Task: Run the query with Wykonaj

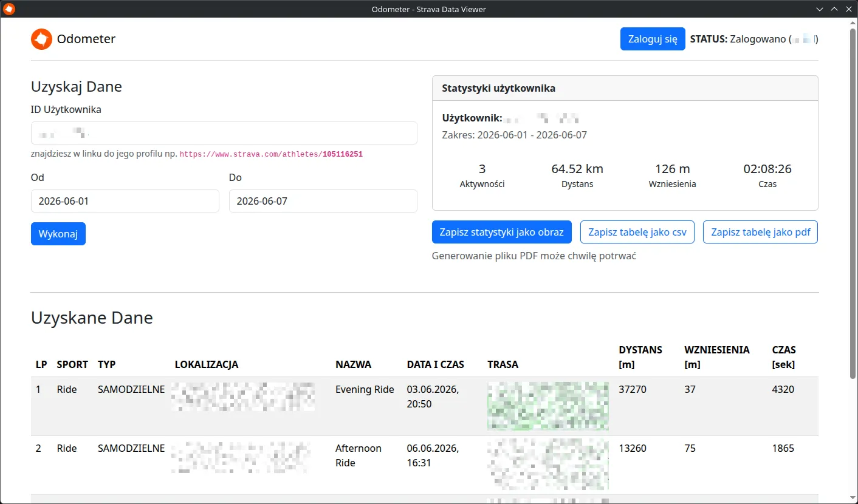Action: [58, 234]
